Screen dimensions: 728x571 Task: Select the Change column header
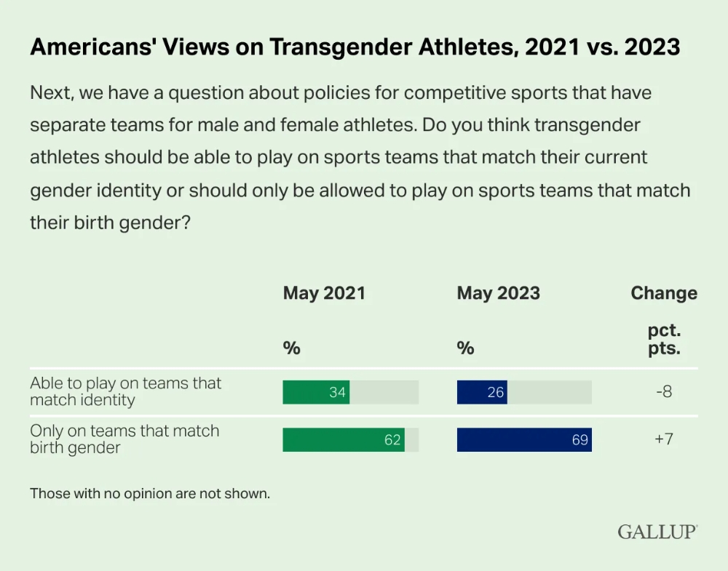[x=664, y=293]
